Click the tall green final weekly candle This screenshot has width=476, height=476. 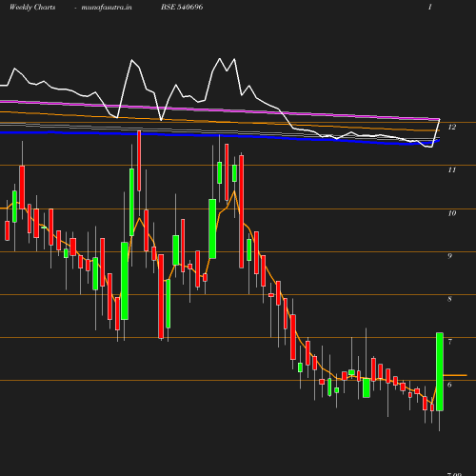(x=440, y=371)
